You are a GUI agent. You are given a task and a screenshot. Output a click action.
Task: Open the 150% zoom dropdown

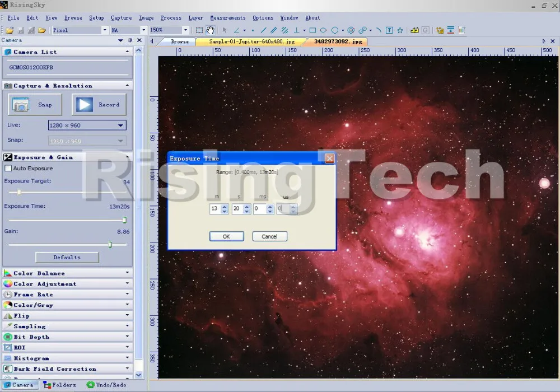click(185, 30)
